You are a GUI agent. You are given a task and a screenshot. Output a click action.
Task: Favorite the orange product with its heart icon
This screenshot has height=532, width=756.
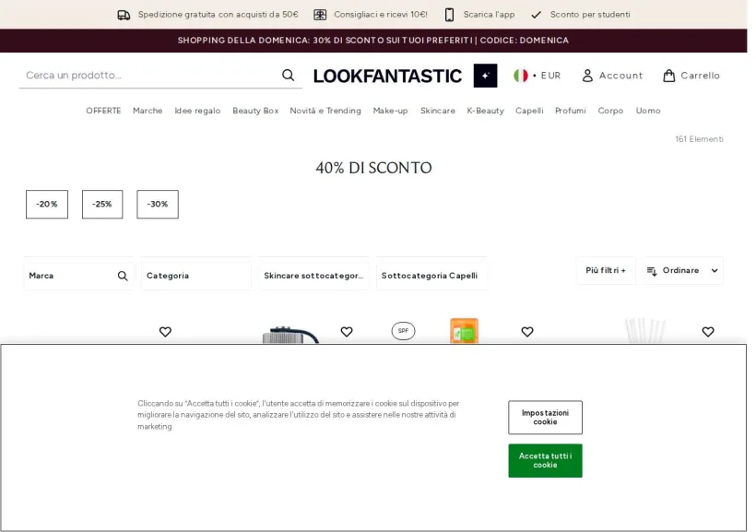527,332
